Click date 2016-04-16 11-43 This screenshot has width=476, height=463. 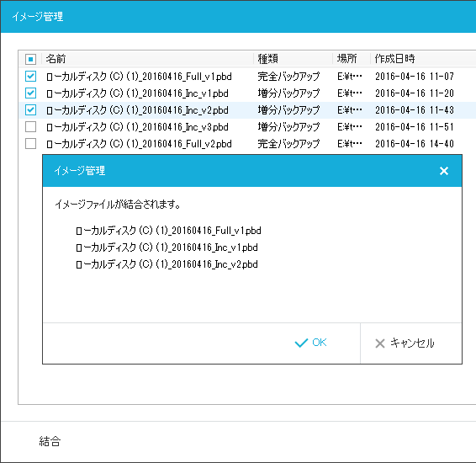coord(415,109)
